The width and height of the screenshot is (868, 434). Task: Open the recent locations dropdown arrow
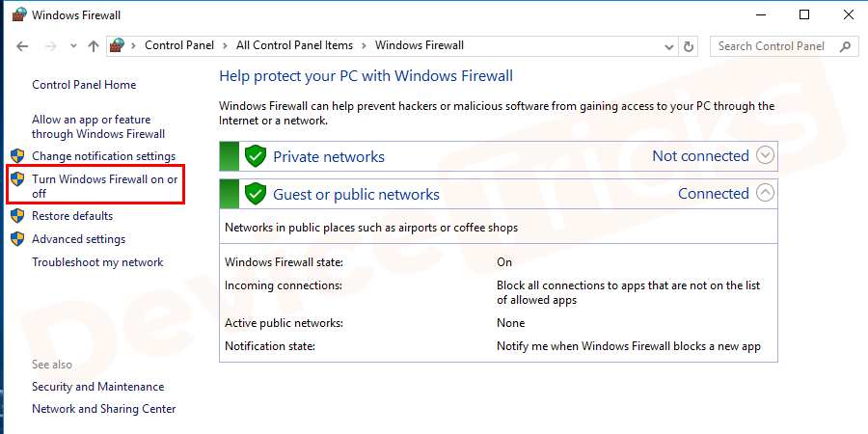(x=73, y=46)
